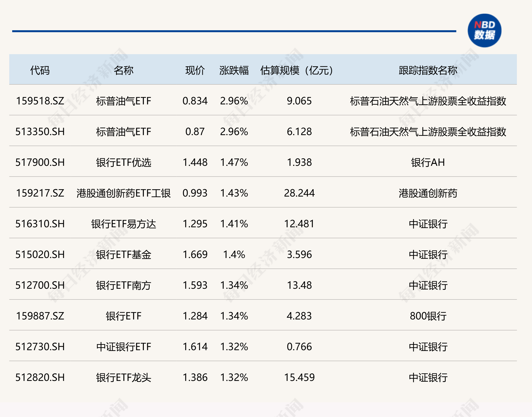
Task: Select name 银行ETF易方达
Action: click(x=123, y=224)
